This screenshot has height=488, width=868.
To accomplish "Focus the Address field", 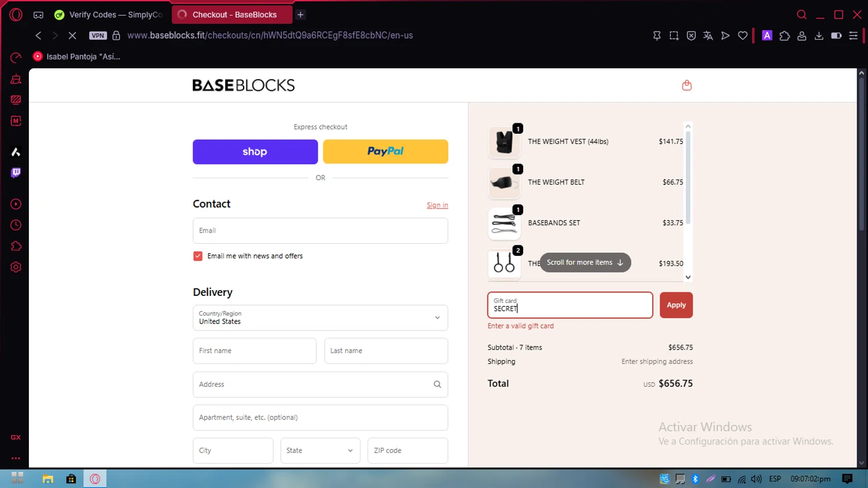I will (320, 384).
